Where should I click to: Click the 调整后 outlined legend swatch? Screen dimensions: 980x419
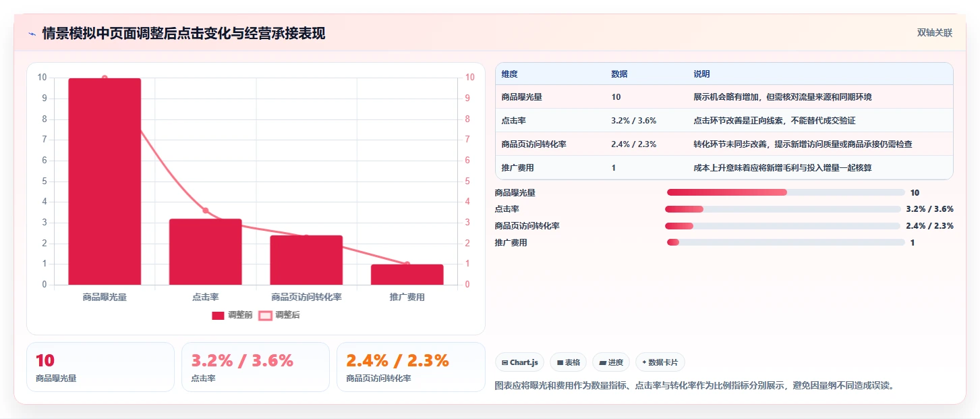point(265,315)
